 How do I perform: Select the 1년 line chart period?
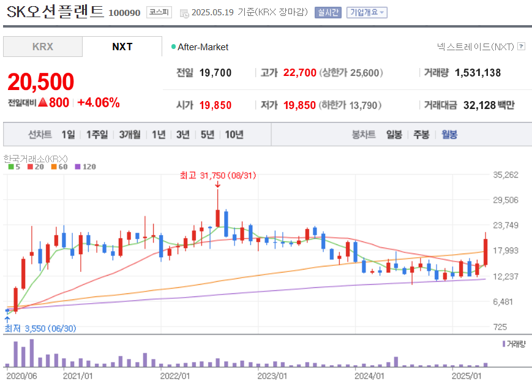159,134
